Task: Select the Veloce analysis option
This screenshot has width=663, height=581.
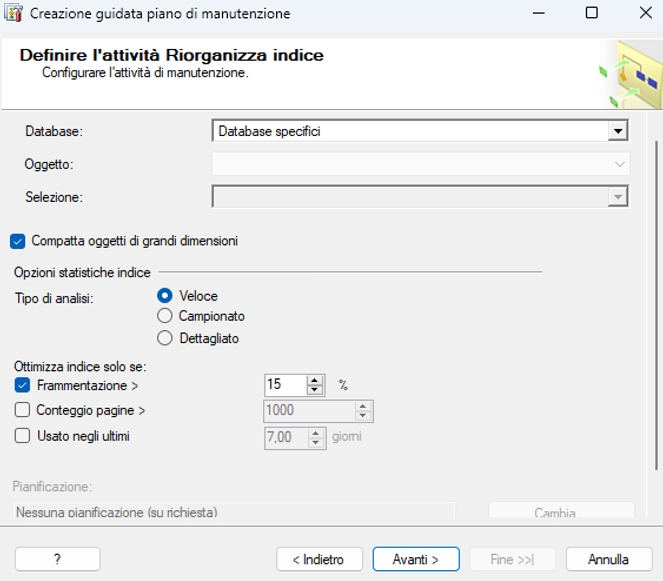Action: pos(164,296)
